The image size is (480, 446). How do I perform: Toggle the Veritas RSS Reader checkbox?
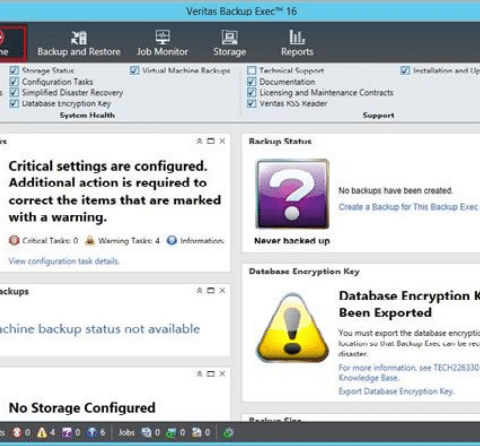point(252,103)
